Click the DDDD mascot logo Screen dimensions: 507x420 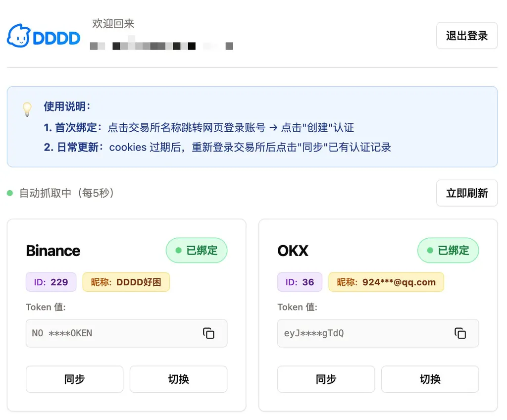click(x=19, y=36)
